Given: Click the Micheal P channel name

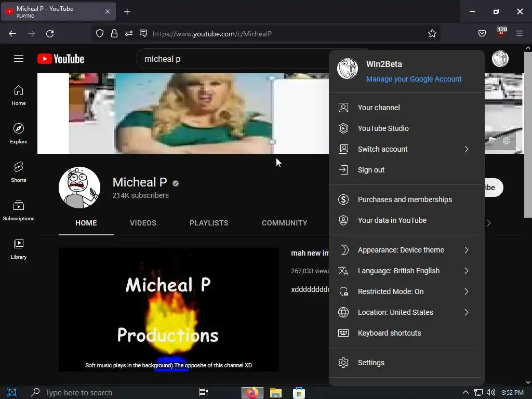Looking at the screenshot, I should click(139, 182).
